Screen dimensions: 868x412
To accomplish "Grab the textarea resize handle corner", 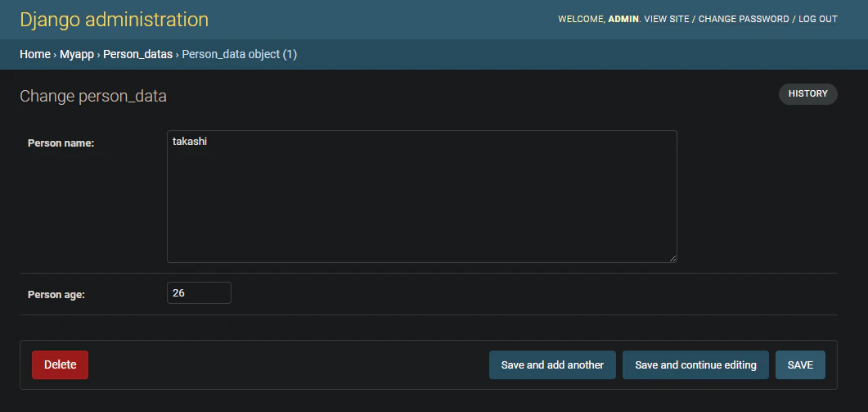I will point(672,258).
